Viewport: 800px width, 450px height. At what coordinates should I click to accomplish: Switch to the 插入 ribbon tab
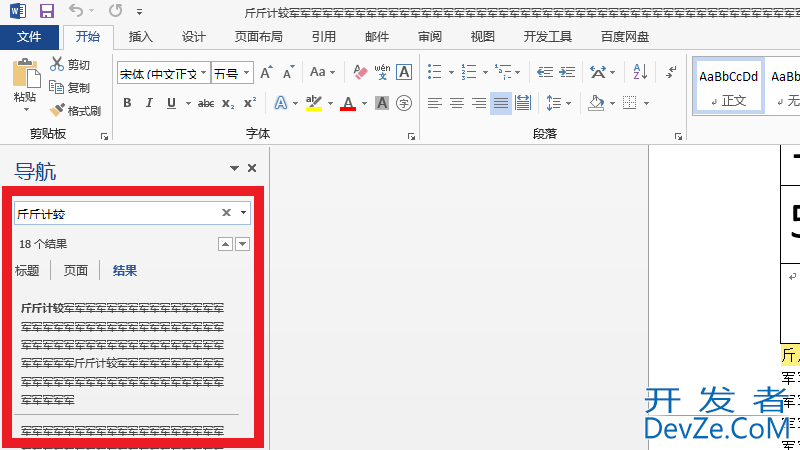[140, 37]
